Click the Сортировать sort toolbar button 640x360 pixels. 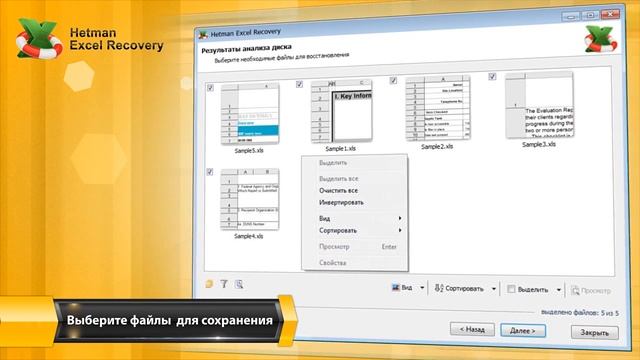[459, 288]
